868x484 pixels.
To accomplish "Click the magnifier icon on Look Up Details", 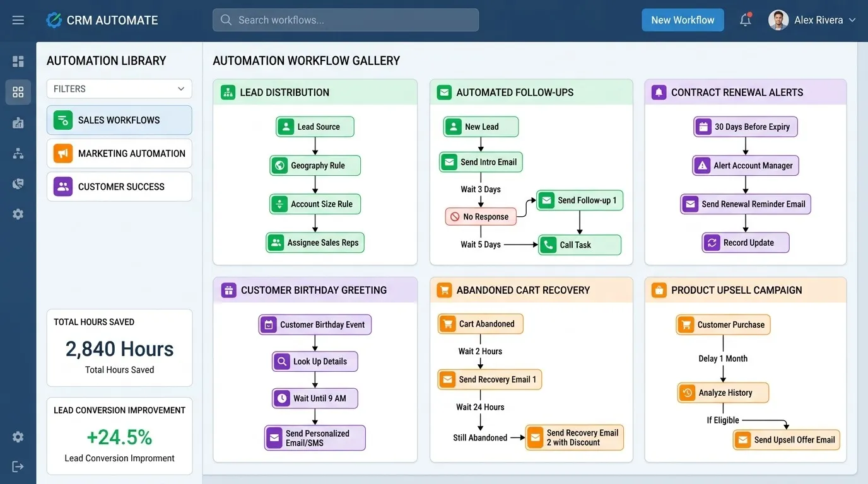I will click(281, 362).
